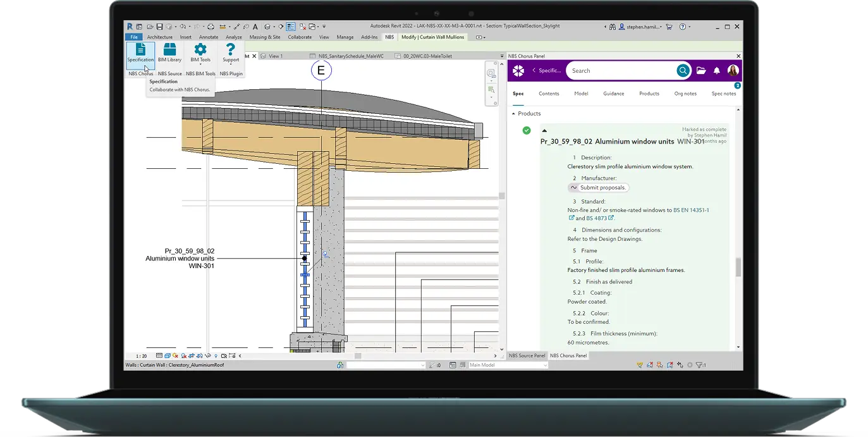
Task: Toggle Reveal Hidden Elements on the view control bar
Action: [216, 356]
